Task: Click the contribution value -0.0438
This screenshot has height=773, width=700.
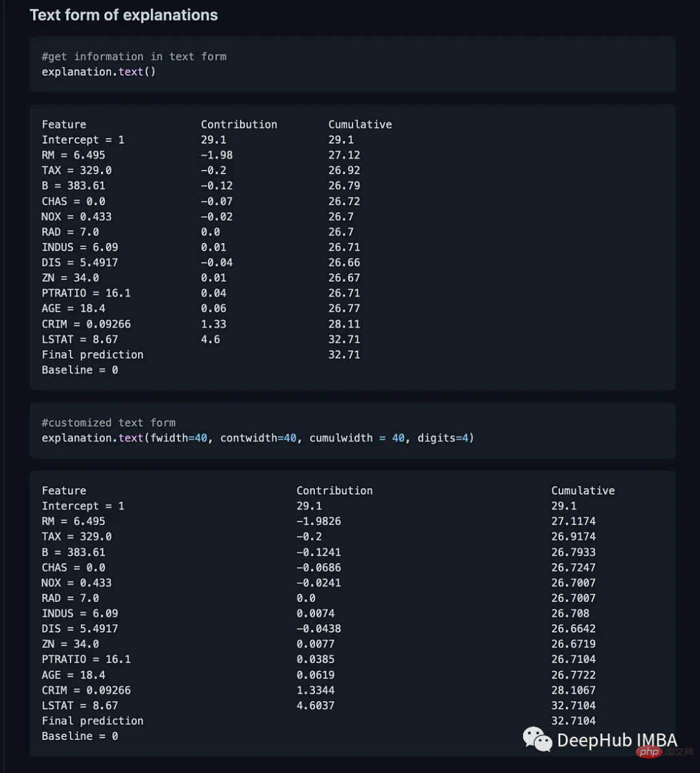Action: click(x=319, y=629)
